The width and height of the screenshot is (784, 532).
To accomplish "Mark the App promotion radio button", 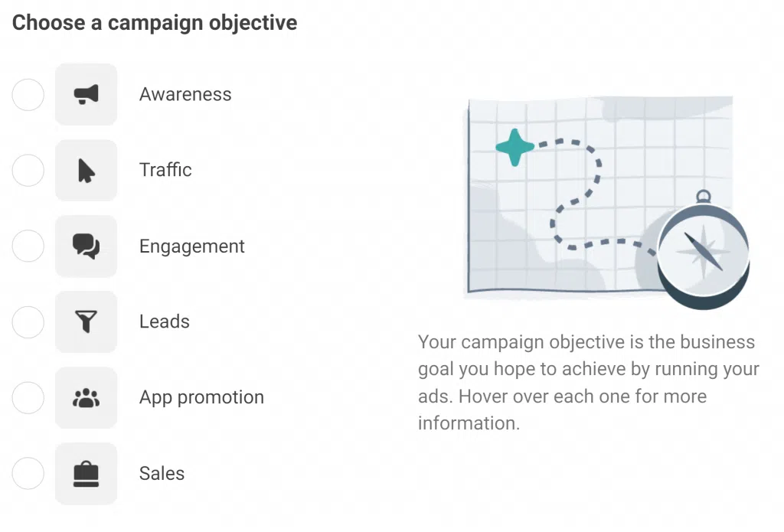I will (28, 398).
